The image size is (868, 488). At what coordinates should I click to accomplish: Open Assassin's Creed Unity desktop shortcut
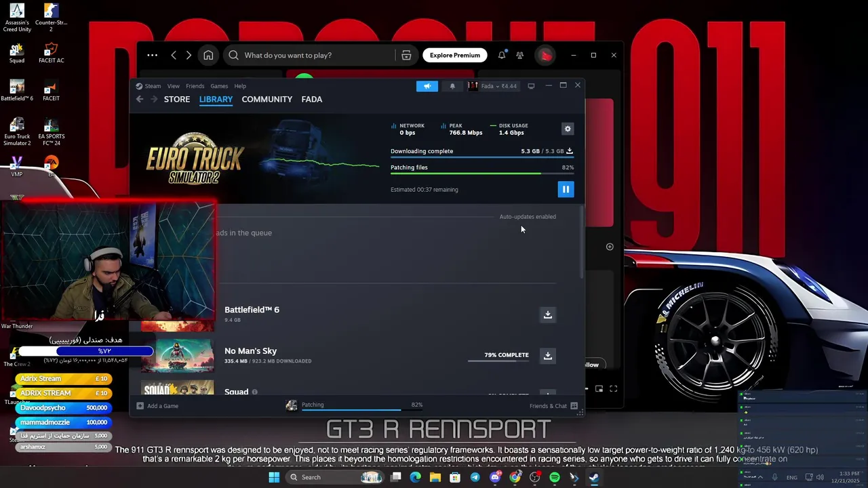(17, 18)
